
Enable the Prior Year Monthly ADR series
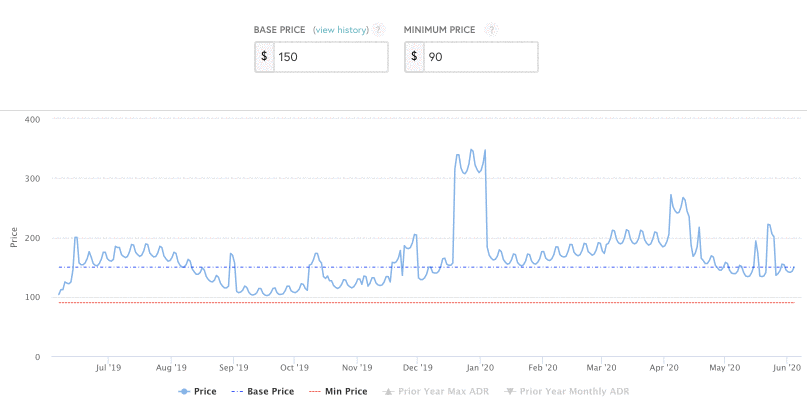pos(567,392)
